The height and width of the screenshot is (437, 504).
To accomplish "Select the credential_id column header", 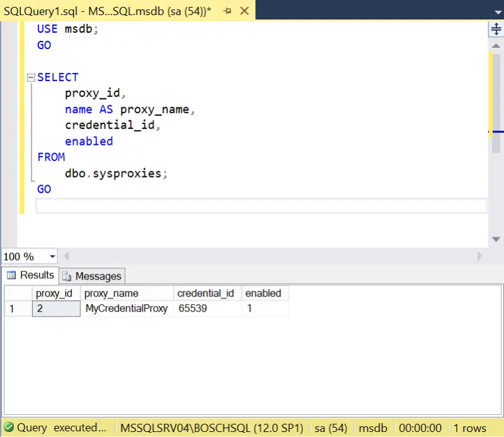I will tap(208, 293).
